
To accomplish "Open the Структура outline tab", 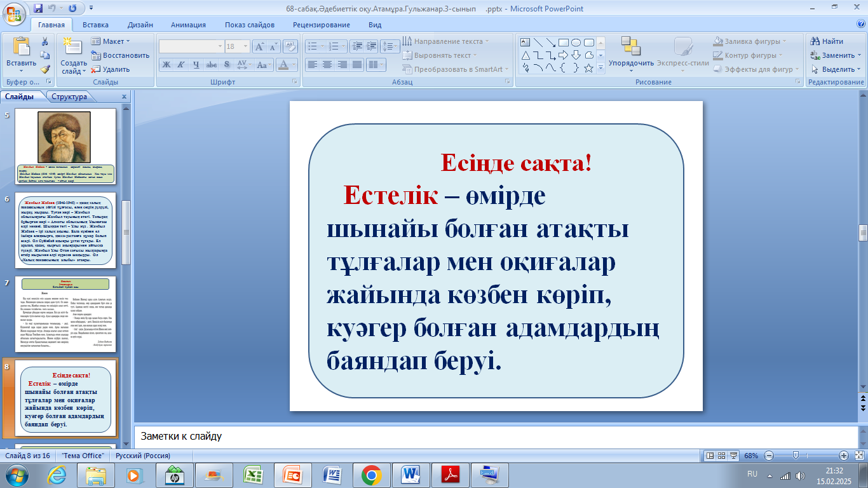I will click(69, 97).
